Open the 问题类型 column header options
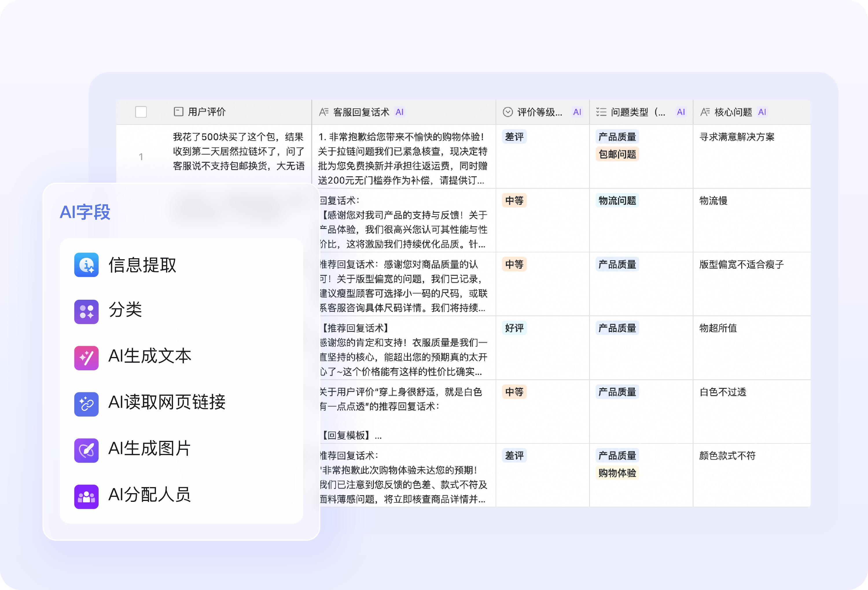868x590 pixels. pos(635,112)
